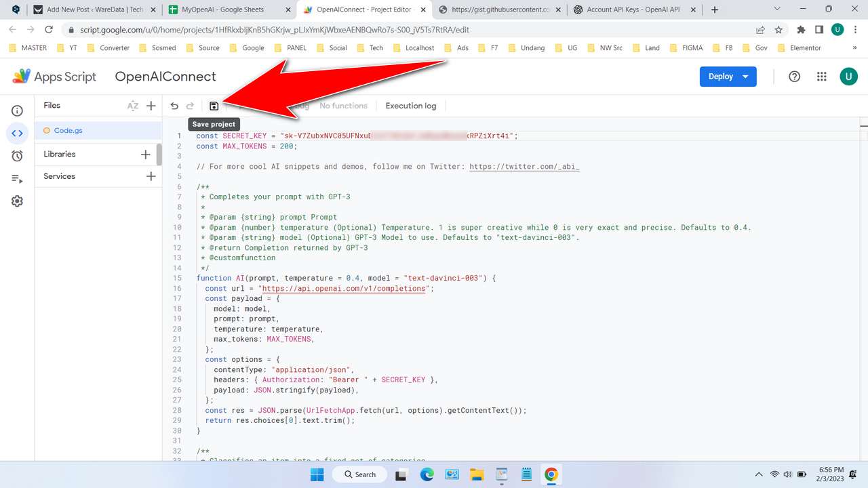View Executions using the sidebar list icon

(17, 178)
